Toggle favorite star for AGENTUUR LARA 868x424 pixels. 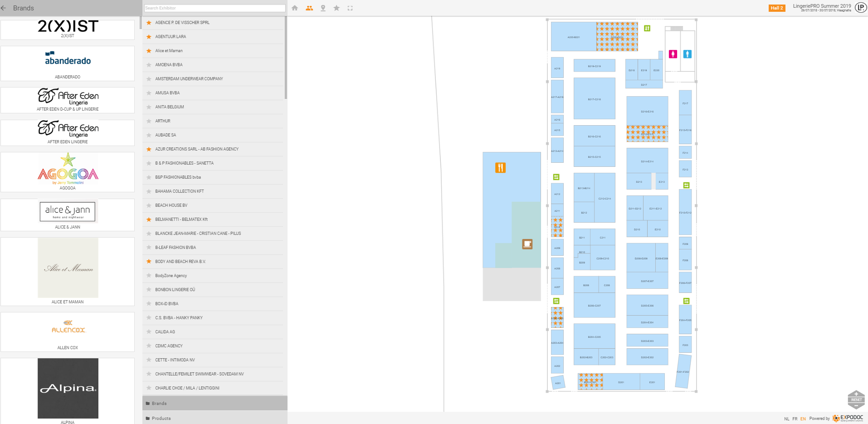tap(149, 37)
